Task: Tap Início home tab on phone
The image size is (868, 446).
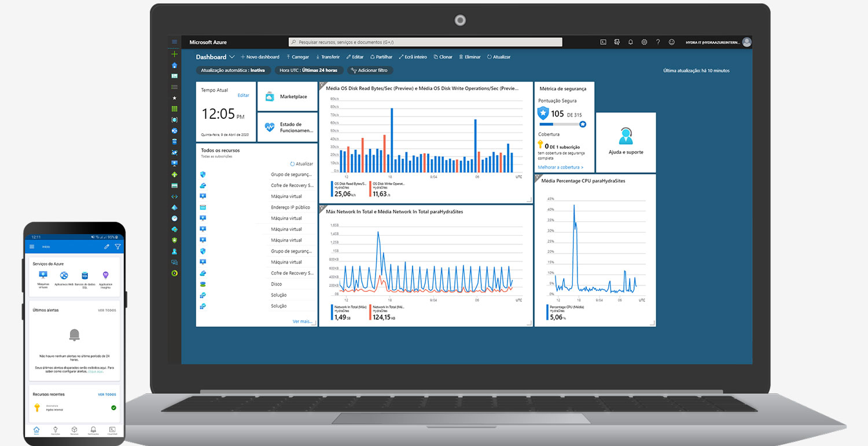Action: click(36, 430)
